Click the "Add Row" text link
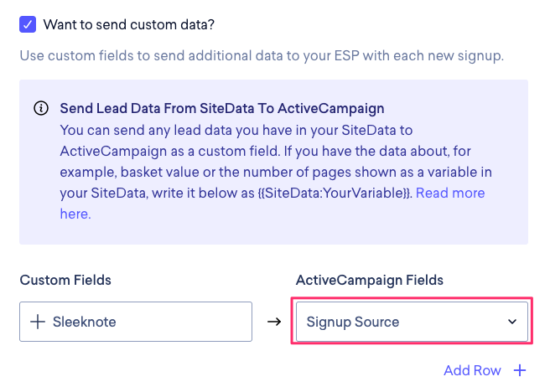The width and height of the screenshot is (550, 392). (x=472, y=370)
